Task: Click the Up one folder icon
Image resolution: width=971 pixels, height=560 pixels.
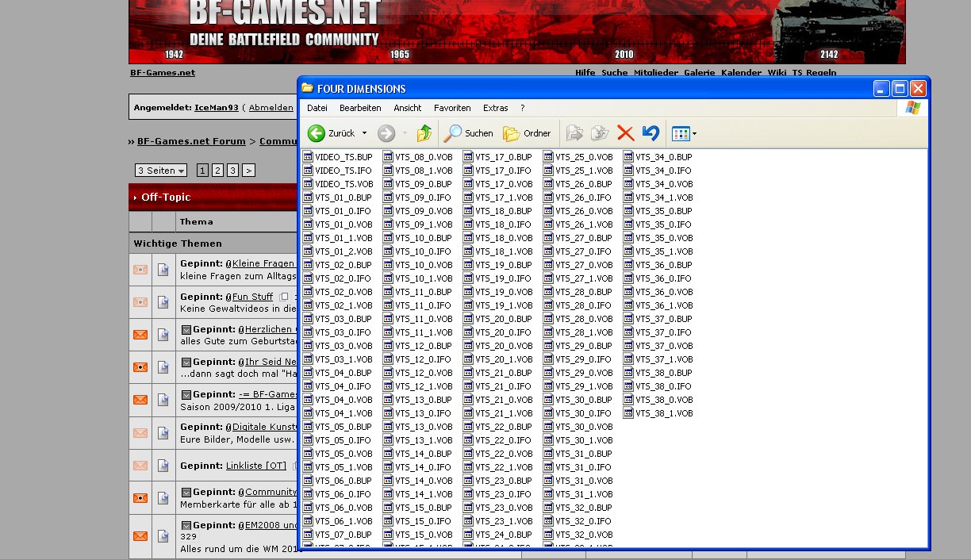Action: 424,133
